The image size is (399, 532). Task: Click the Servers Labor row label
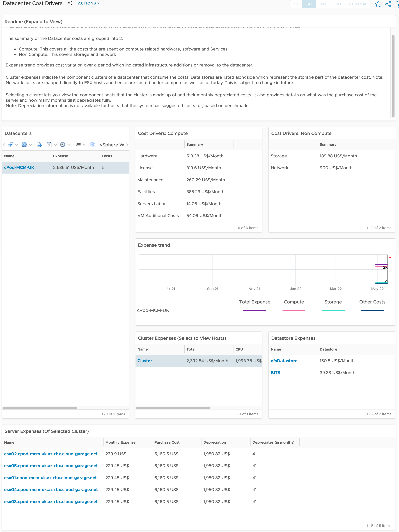(x=152, y=204)
